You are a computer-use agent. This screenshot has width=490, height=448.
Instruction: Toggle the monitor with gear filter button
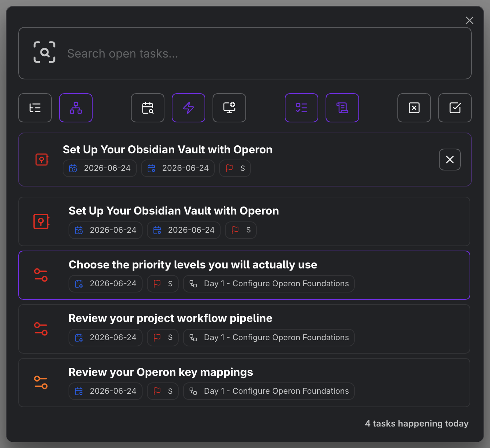[x=229, y=108]
